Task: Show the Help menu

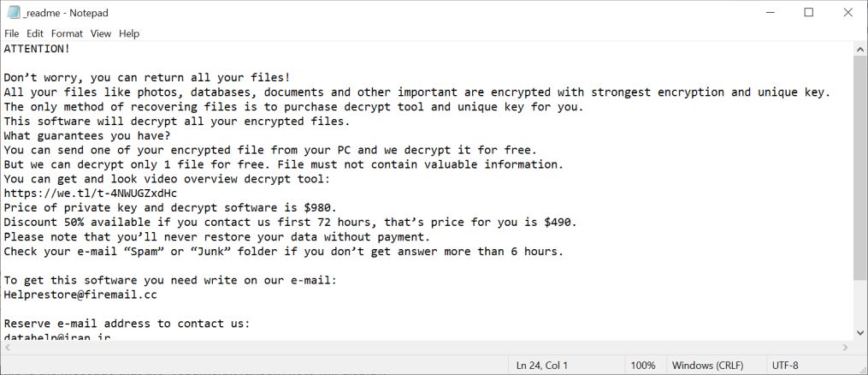Action: tap(129, 33)
